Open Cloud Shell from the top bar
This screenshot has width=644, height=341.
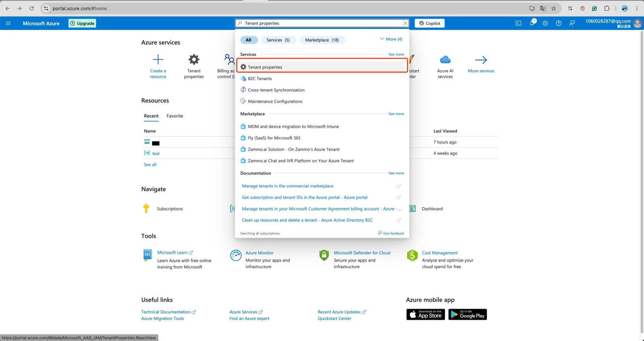[x=518, y=23]
